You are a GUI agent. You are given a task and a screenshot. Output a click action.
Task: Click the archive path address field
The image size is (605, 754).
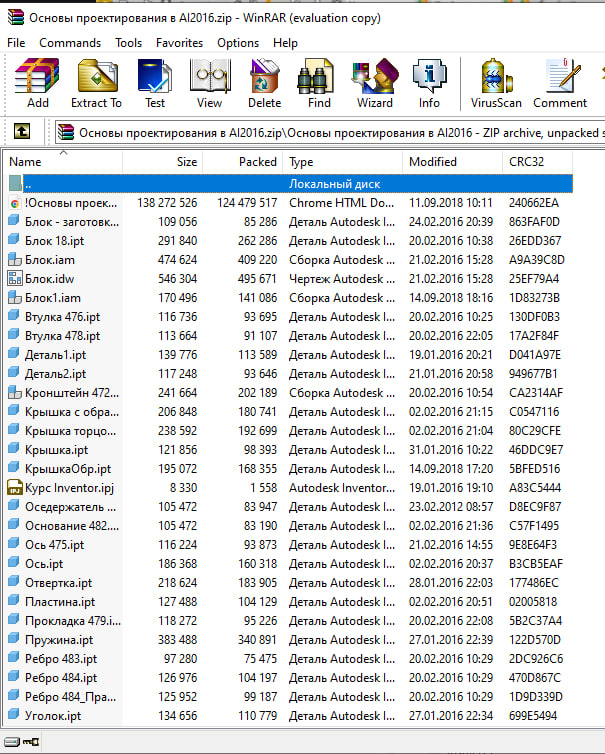(329, 133)
